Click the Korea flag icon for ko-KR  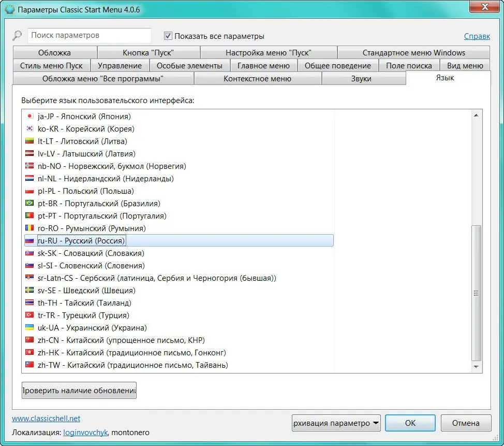29,128
